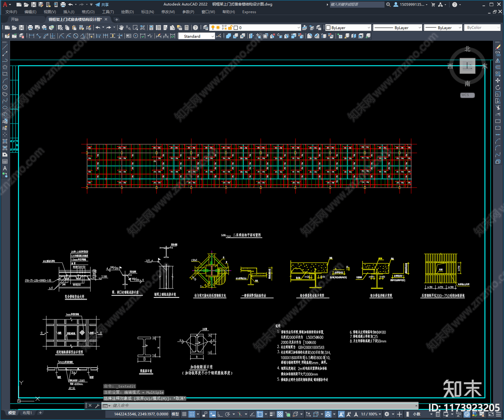Open the QuickCalc calculator icon
Image resolution: width=504 pixels, height=420 pixels.
(186, 28)
